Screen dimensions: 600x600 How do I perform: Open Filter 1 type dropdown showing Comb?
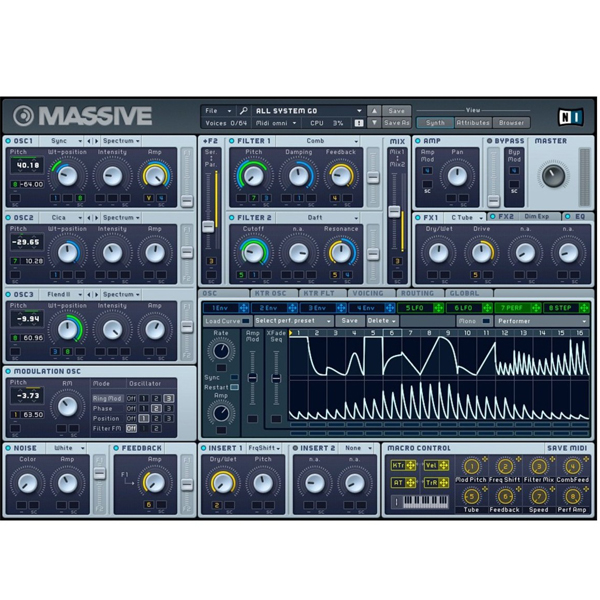point(318,141)
